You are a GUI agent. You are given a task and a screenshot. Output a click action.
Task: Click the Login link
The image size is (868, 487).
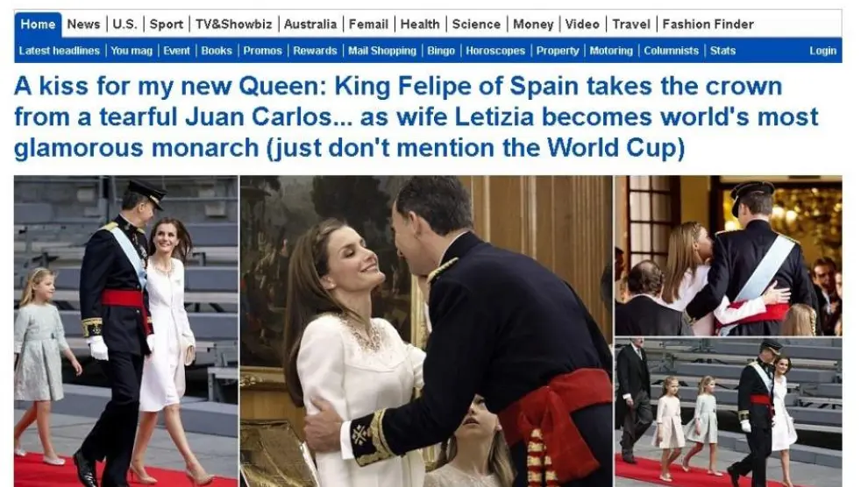coord(822,51)
